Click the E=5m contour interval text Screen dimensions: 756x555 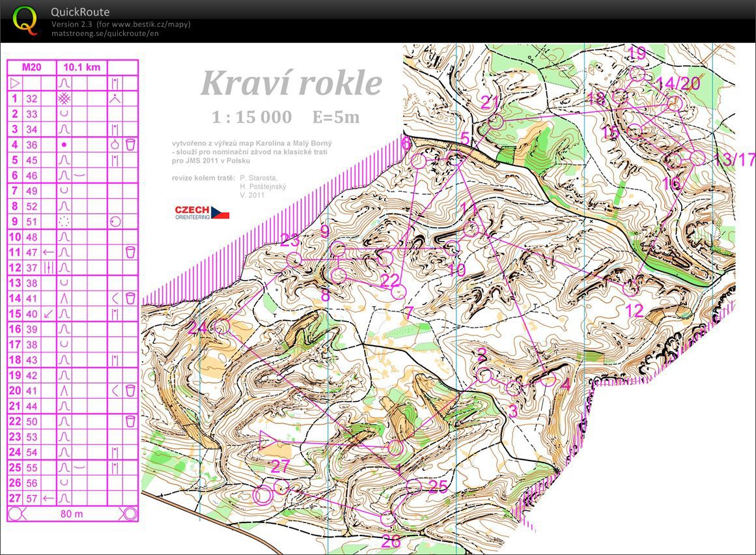[x=336, y=117]
